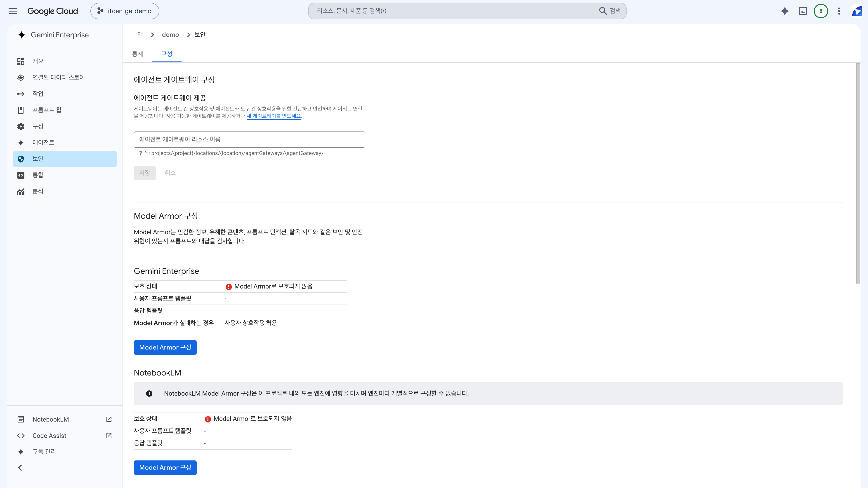This screenshot has height=488, width=868.
Task: Click the 취소 cancel button
Action: (170, 173)
